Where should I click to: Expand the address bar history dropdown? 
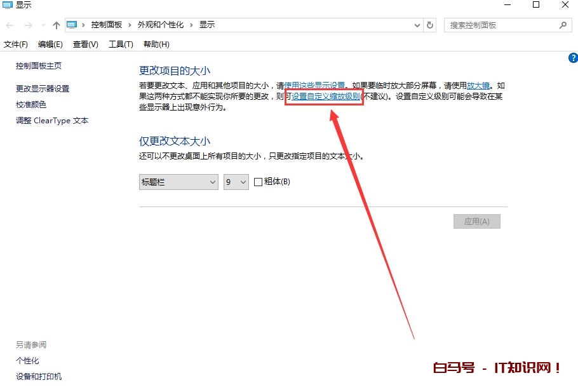pyautogui.click(x=417, y=25)
